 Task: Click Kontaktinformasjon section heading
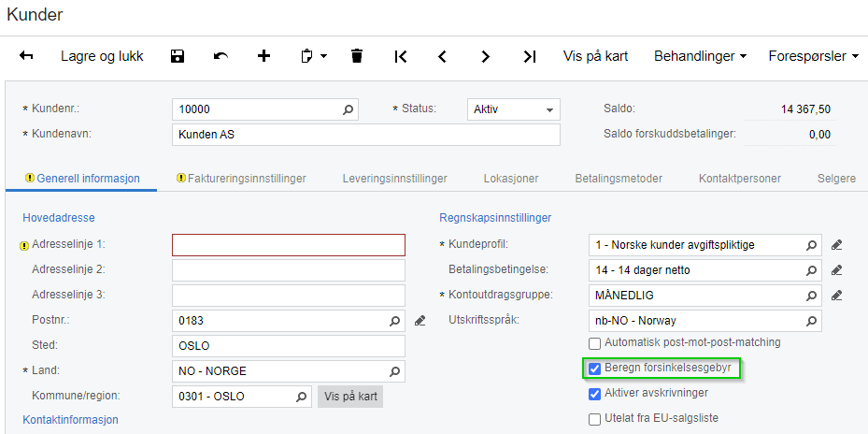[x=70, y=420]
